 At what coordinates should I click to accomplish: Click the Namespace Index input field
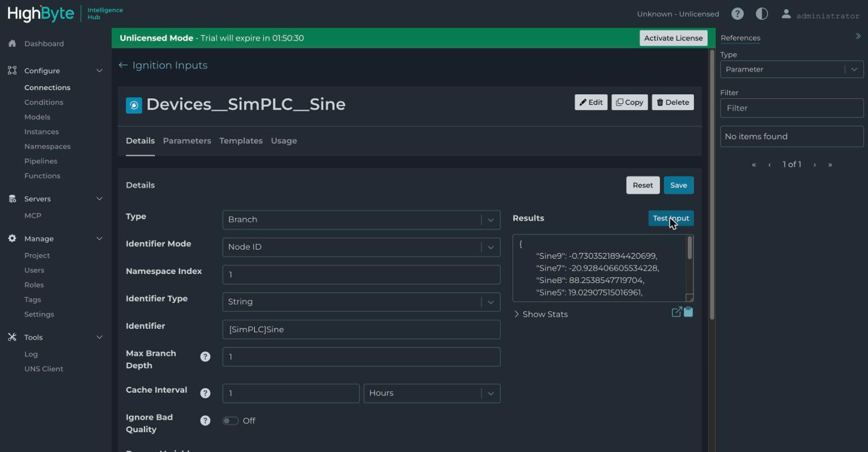tap(361, 275)
